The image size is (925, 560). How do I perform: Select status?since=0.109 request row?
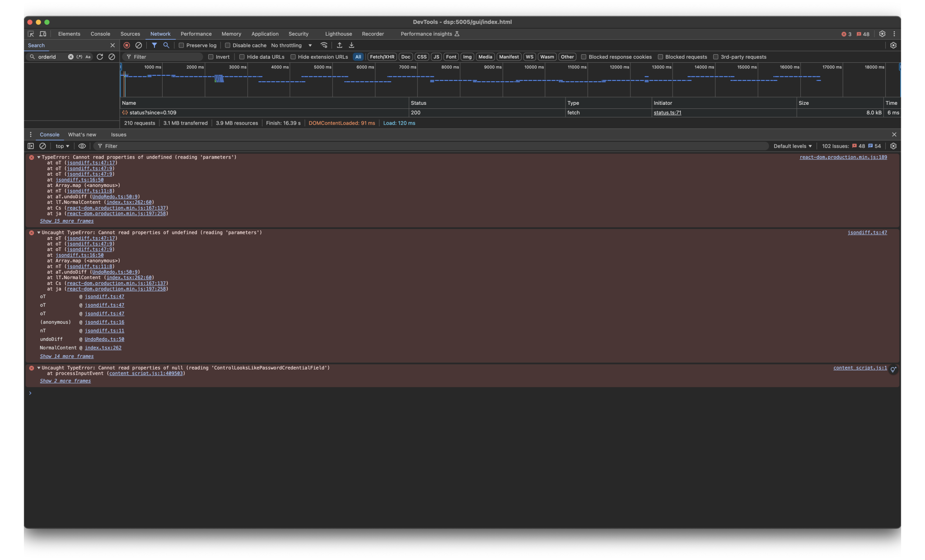[510, 112]
